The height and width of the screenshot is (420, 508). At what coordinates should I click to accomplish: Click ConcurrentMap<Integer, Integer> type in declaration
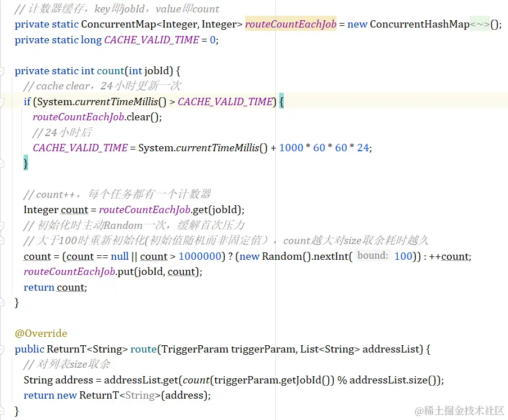tap(161, 24)
